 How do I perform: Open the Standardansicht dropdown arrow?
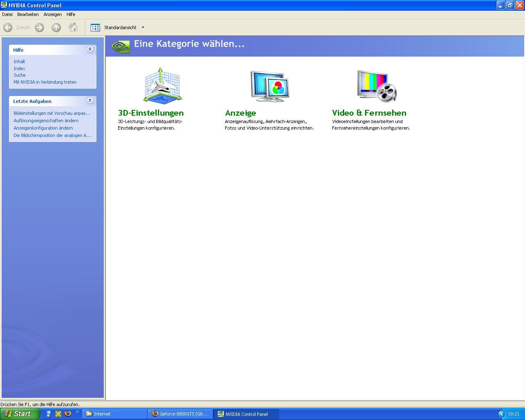[x=143, y=27]
